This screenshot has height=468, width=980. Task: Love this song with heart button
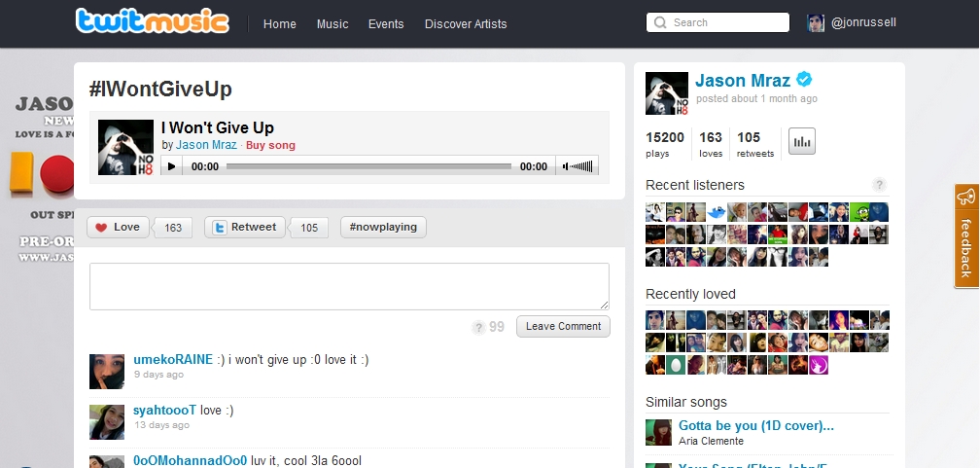(x=119, y=227)
